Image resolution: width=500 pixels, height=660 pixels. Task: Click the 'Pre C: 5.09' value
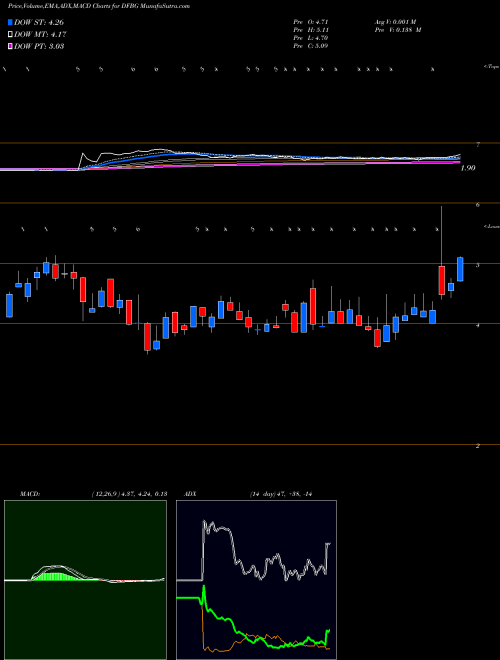(x=311, y=46)
